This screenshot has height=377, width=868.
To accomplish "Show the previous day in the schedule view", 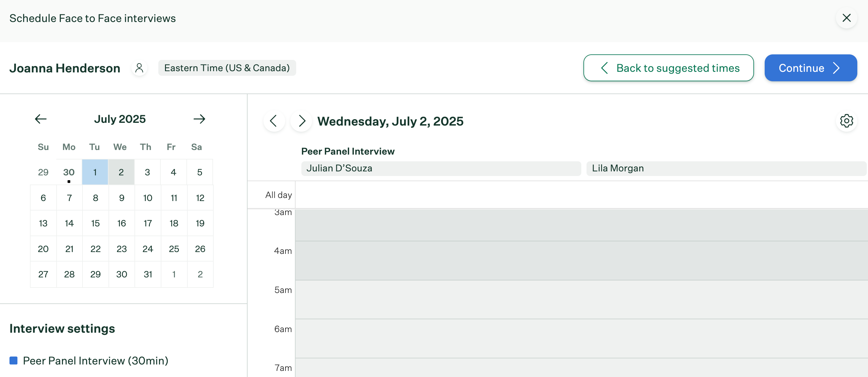I will (274, 121).
